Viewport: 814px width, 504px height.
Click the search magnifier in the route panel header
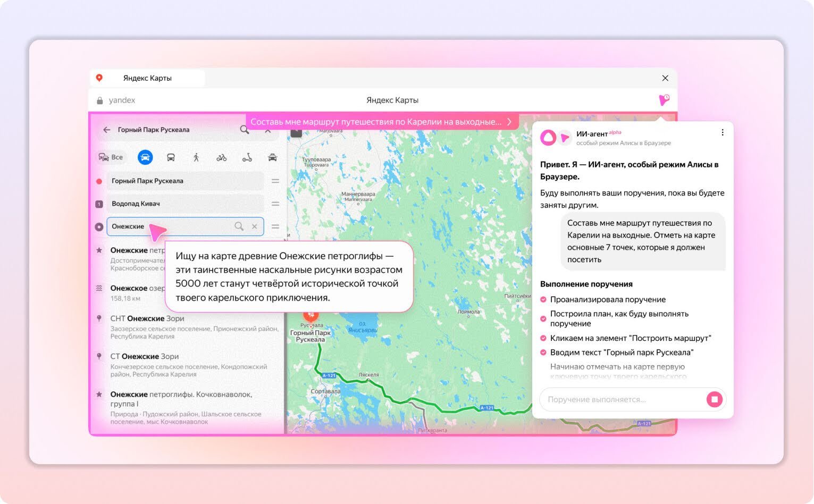pos(245,130)
